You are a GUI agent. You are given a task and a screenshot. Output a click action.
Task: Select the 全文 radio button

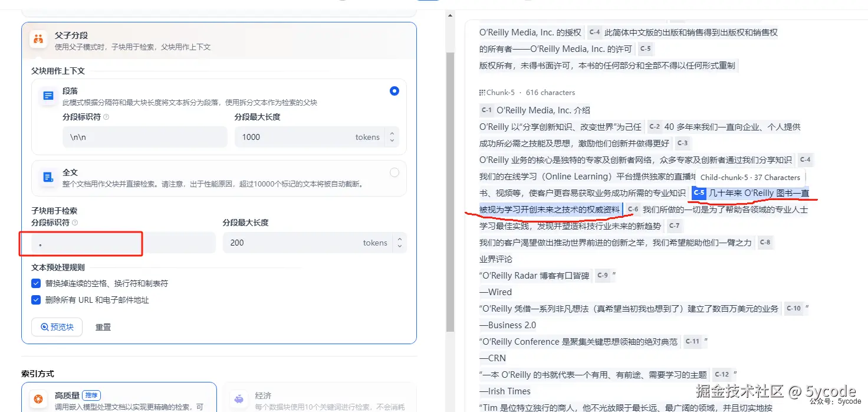click(394, 172)
